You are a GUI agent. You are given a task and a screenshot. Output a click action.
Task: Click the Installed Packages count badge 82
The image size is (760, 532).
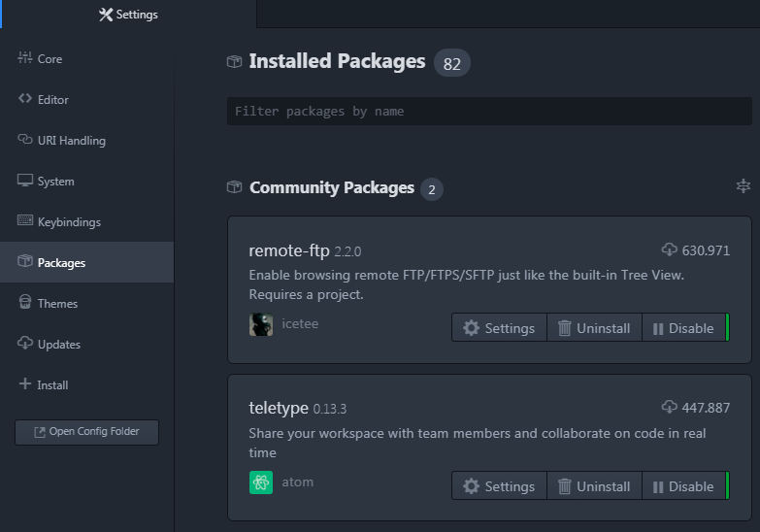pos(451,63)
